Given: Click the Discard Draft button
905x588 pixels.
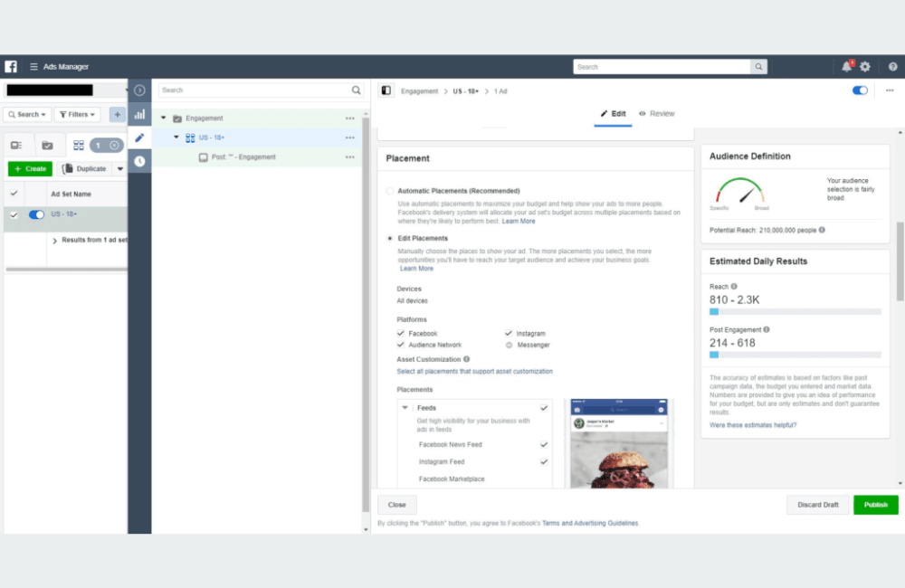Looking at the screenshot, I should tap(818, 505).
